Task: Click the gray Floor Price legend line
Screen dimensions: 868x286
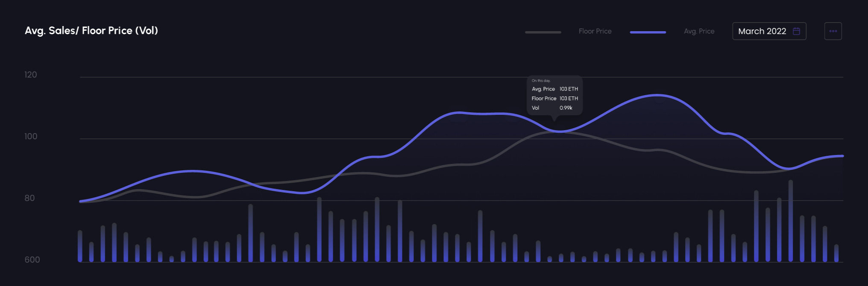Action: pyautogui.click(x=543, y=32)
